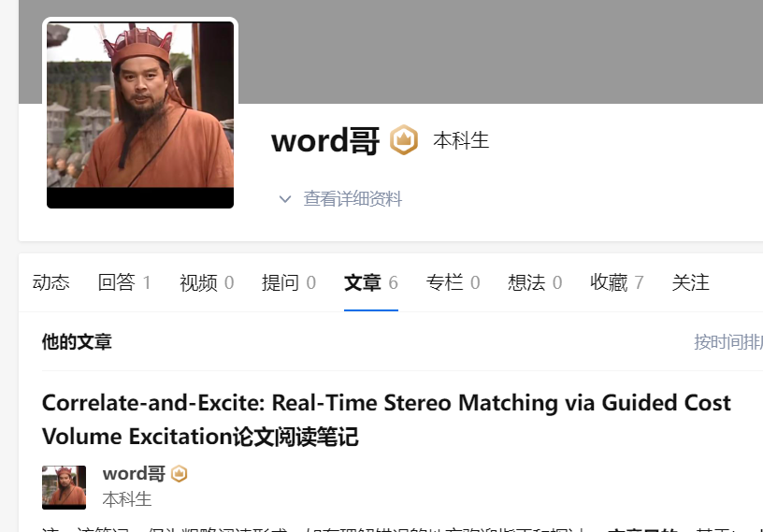Open the 查看详细资料 link
Viewport: 763px width, 532px height.
353,198
